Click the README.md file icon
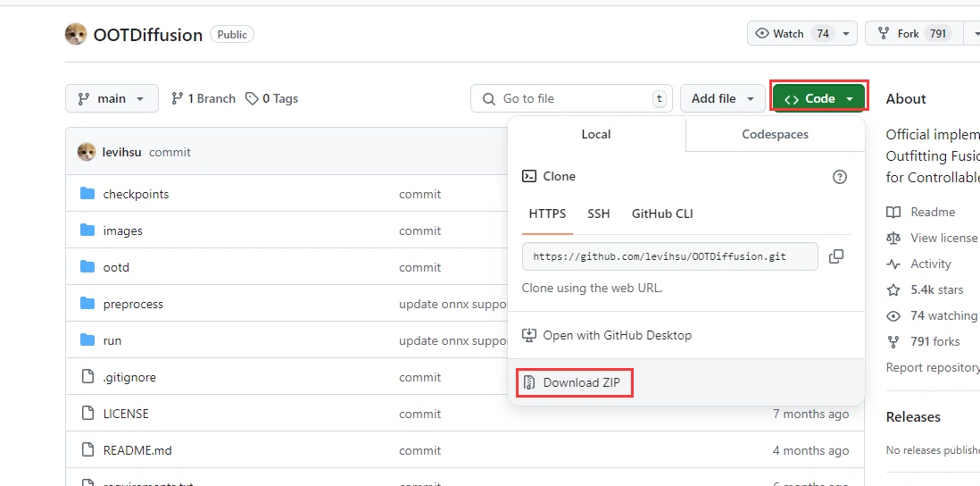The height and width of the screenshot is (486, 980). click(87, 450)
